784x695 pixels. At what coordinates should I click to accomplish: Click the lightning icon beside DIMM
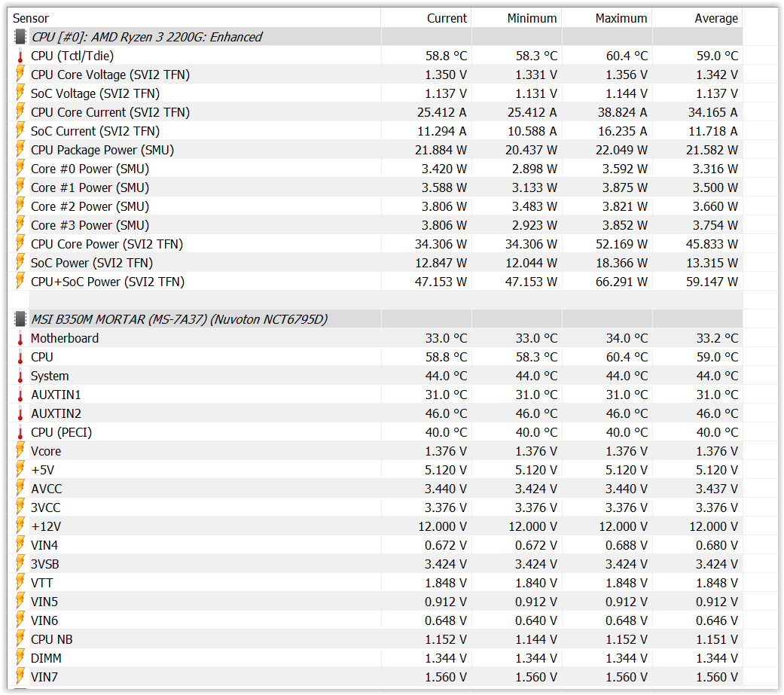(x=20, y=658)
